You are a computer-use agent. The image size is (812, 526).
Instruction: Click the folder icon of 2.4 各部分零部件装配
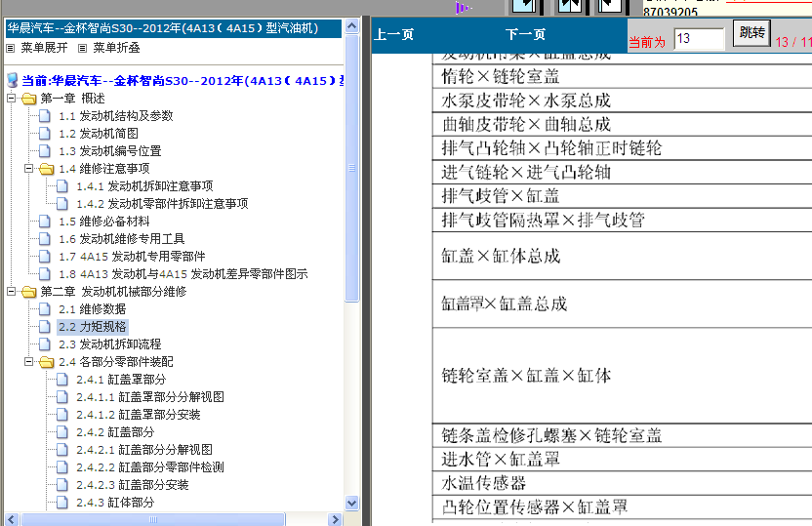(x=47, y=362)
